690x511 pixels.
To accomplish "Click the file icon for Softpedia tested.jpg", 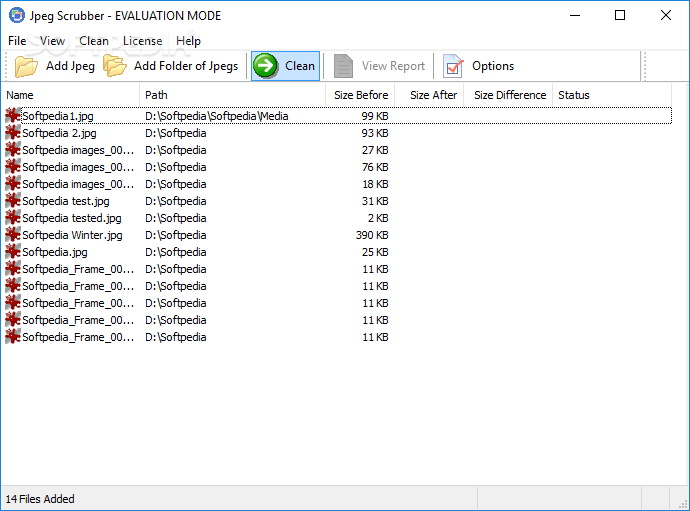I will pyautogui.click(x=13, y=218).
